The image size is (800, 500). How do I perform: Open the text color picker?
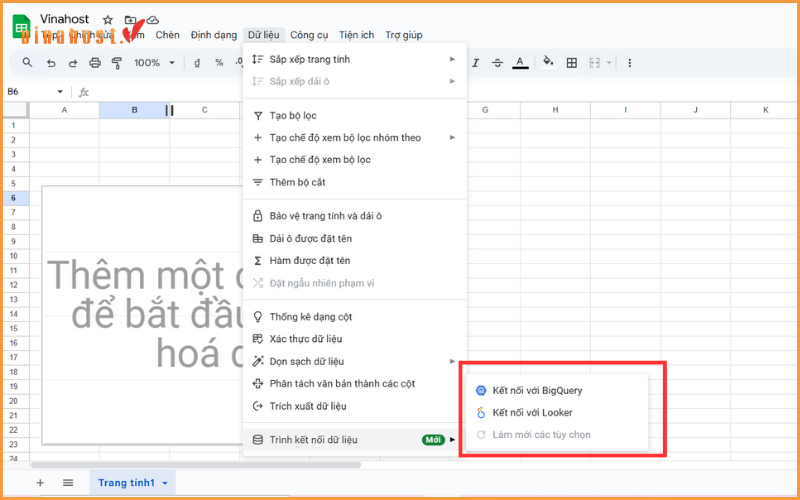click(x=520, y=63)
